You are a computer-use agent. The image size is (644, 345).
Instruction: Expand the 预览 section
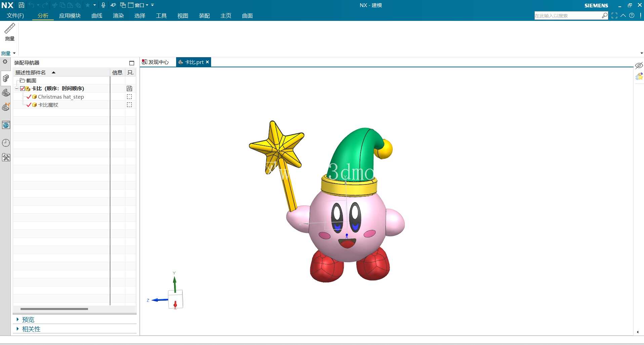pyautogui.click(x=17, y=319)
